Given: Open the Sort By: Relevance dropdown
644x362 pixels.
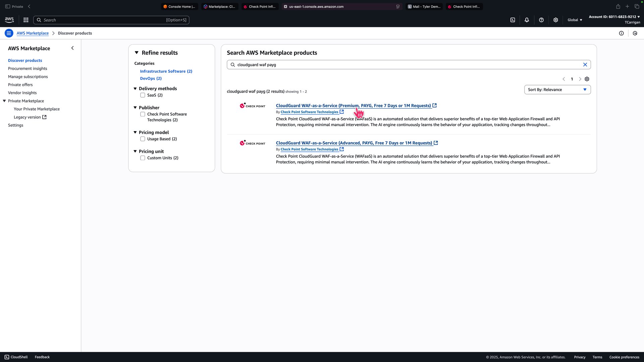Looking at the screenshot, I should point(557,89).
